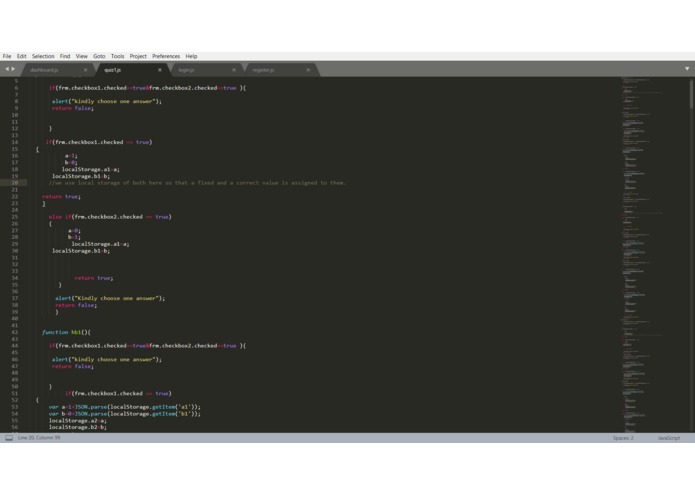
Task: Click alert "Kindly choose one answer" on line 37
Action: pyautogui.click(x=110, y=298)
